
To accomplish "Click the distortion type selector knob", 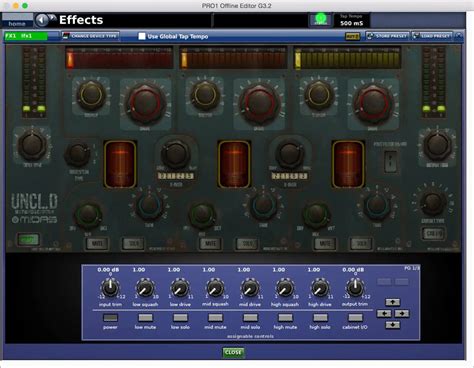I will pos(77,155).
